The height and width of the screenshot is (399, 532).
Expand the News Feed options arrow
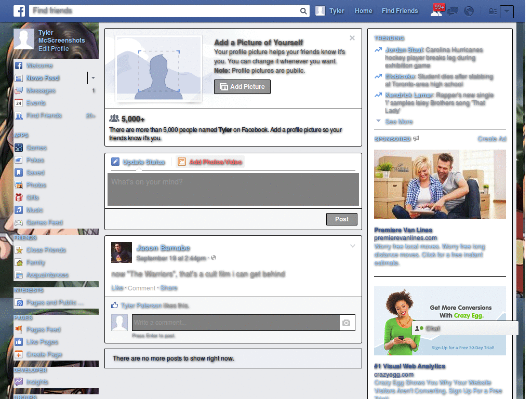(x=93, y=78)
